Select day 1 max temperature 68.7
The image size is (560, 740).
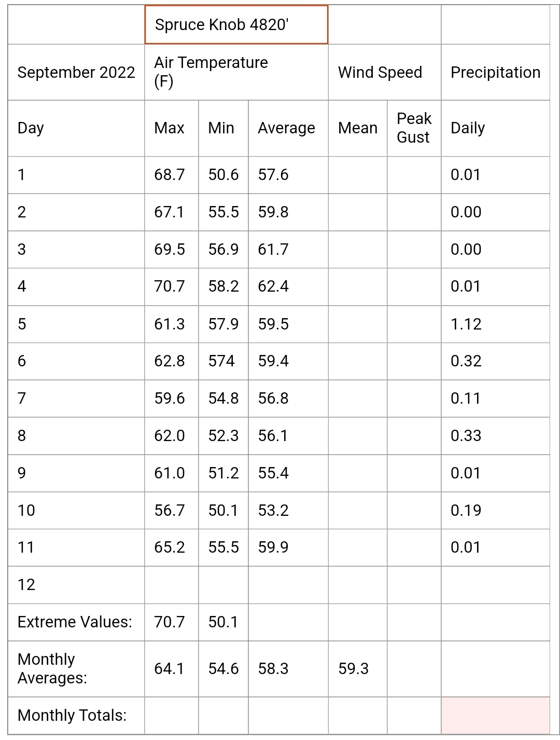tap(171, 175)
